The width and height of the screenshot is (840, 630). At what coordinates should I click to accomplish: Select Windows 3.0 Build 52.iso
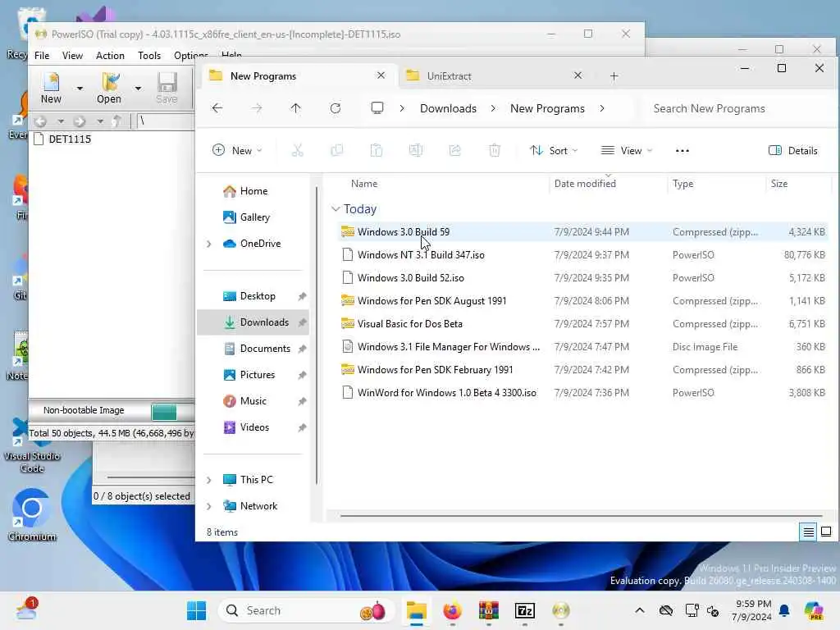click(583, 278)
